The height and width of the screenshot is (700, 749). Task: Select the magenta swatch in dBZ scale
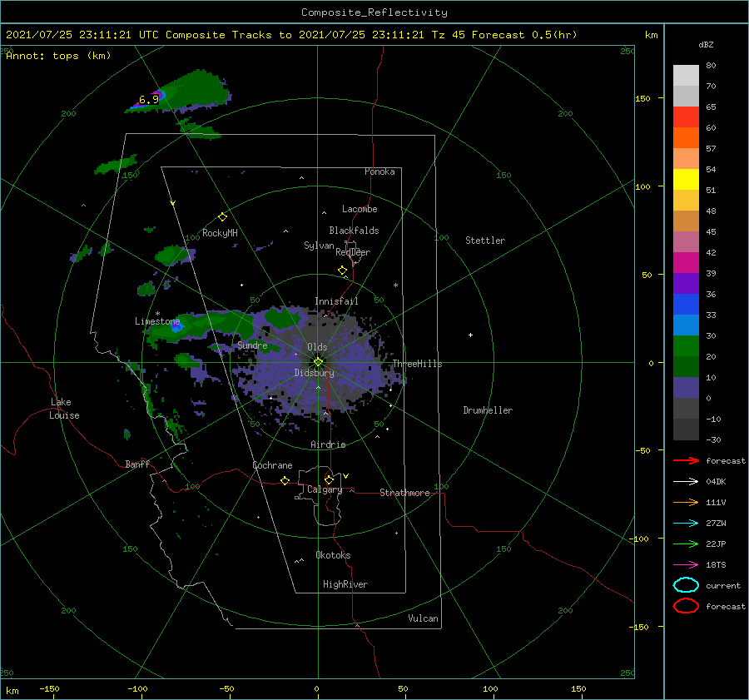686,262
